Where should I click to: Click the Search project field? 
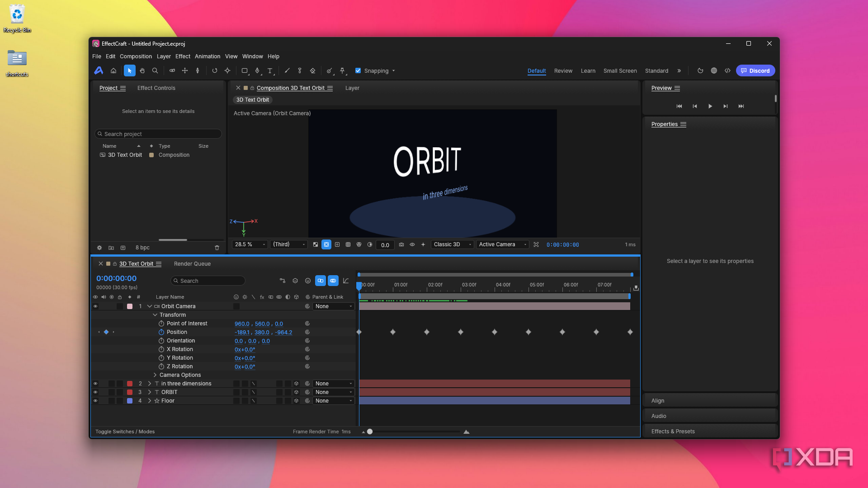coord(158,134)
